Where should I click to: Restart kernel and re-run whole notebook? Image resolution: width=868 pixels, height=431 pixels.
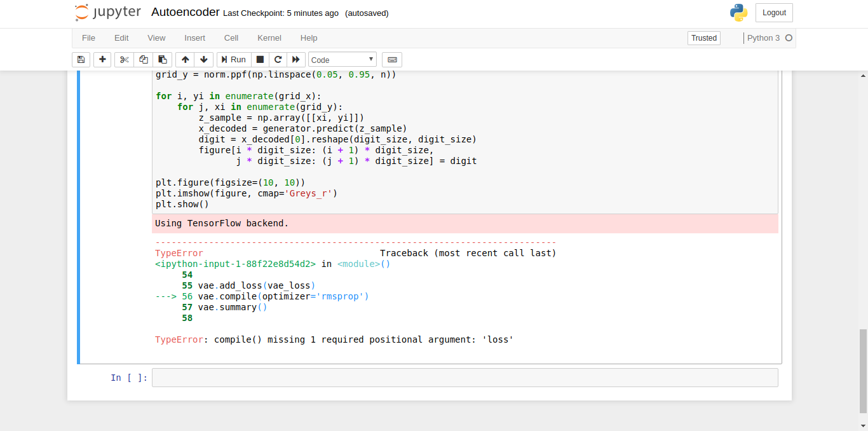click(x=296, y=59)
